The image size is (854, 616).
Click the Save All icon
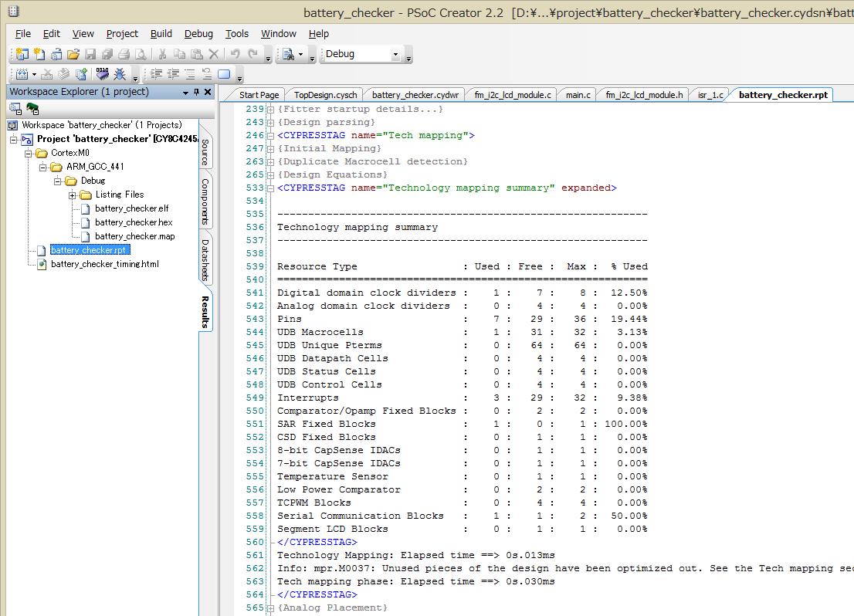coord(107,54)
